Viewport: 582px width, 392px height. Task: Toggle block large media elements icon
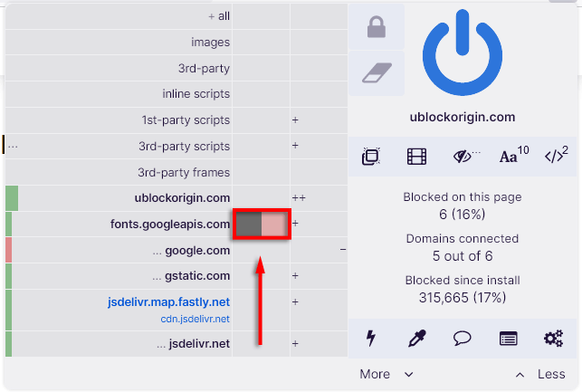[x=416, y=157]
